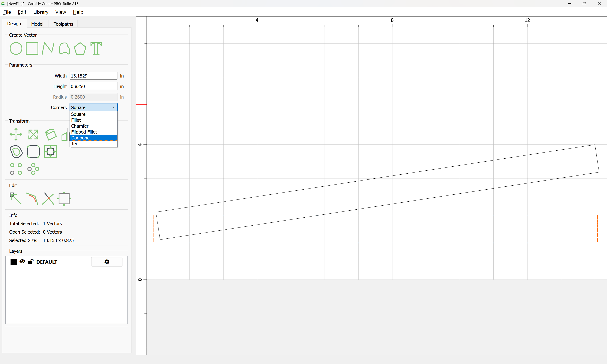
Task: Choose Dogbone from Corners list
Action: [94, 138]
